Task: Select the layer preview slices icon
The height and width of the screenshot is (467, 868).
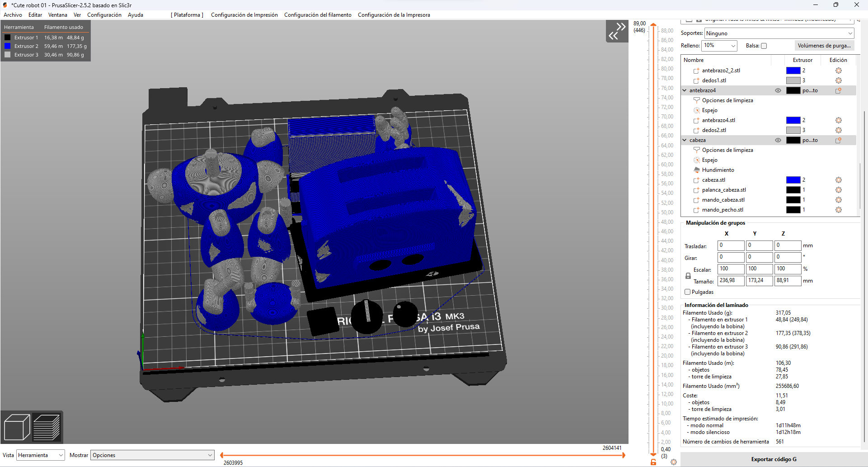Action: [47, 426]
